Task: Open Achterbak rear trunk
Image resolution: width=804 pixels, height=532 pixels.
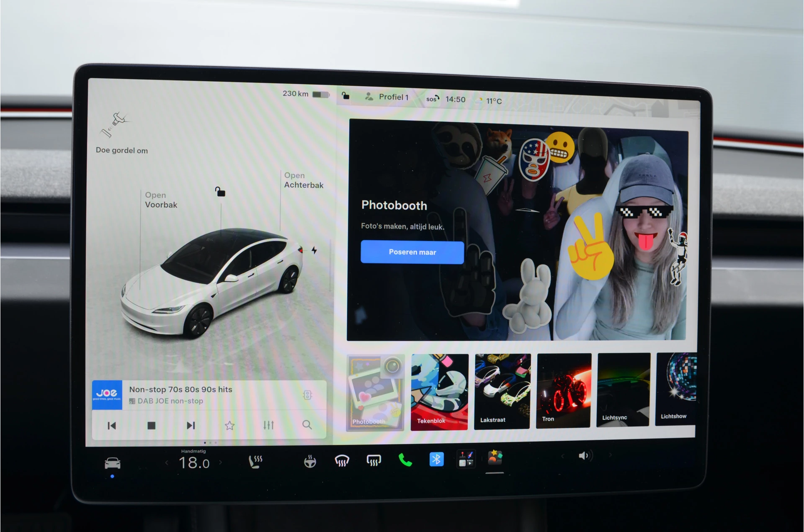Action: click(x=304, y=180)
